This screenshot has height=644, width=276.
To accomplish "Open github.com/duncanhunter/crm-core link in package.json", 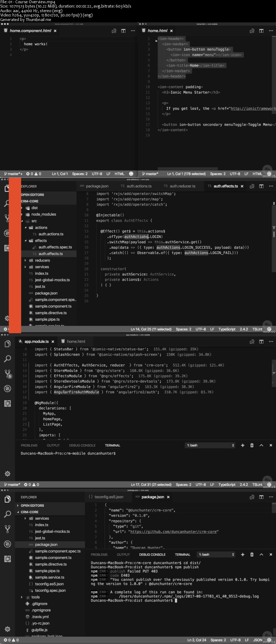I will point(173,531).
